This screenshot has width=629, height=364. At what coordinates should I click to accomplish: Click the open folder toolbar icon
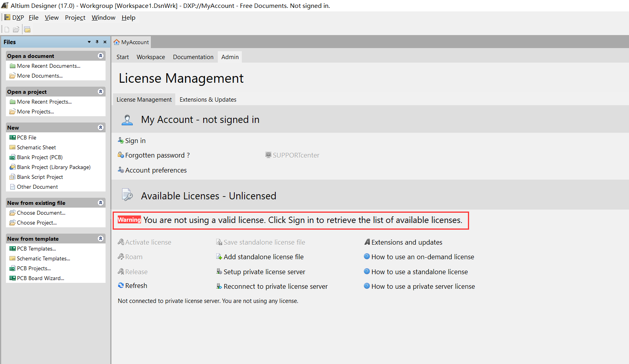pos(16,30)
